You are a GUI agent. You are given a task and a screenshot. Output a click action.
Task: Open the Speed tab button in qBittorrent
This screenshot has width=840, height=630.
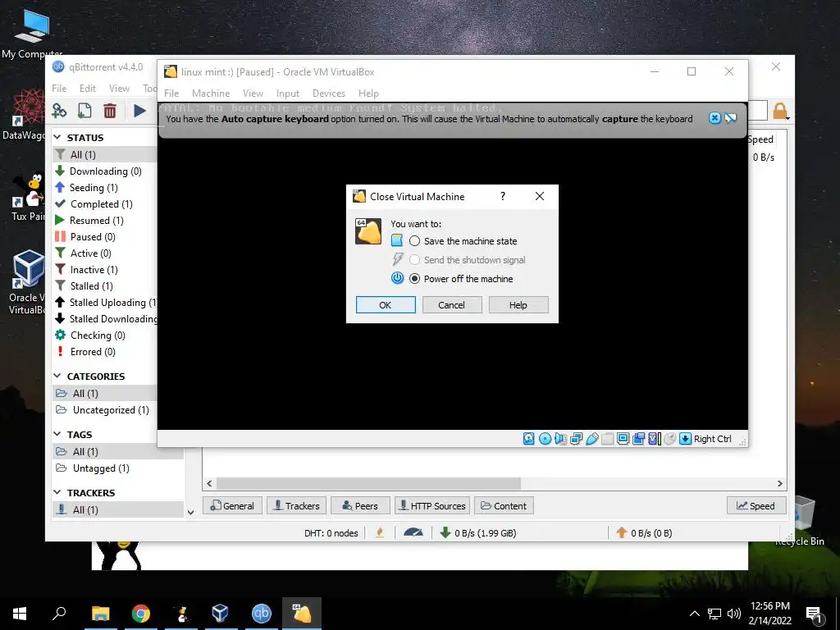756,505
